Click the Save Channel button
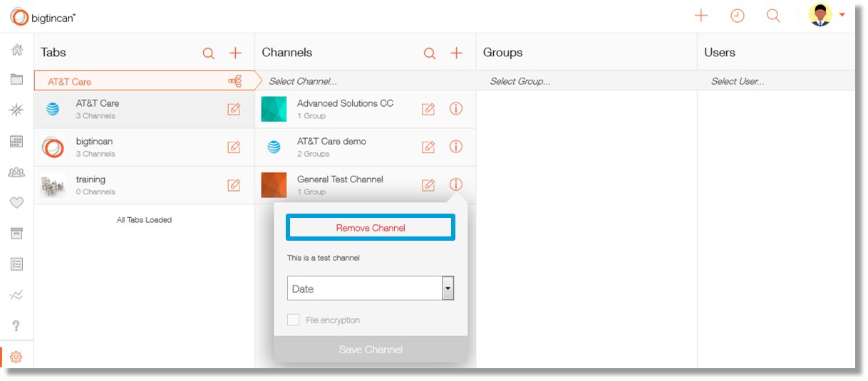Screen dimensions: 868x381 pos(371,350)
